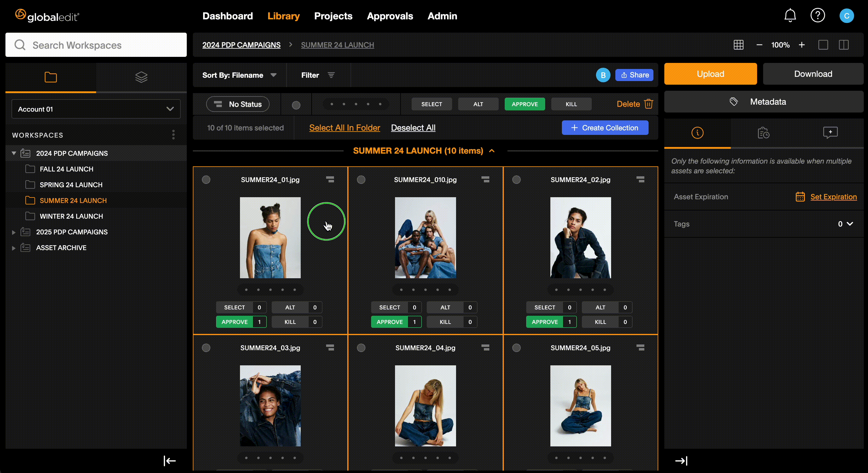
Task: Open status menu on SUMMER24_03.jpg card
Action: point(330,347)
